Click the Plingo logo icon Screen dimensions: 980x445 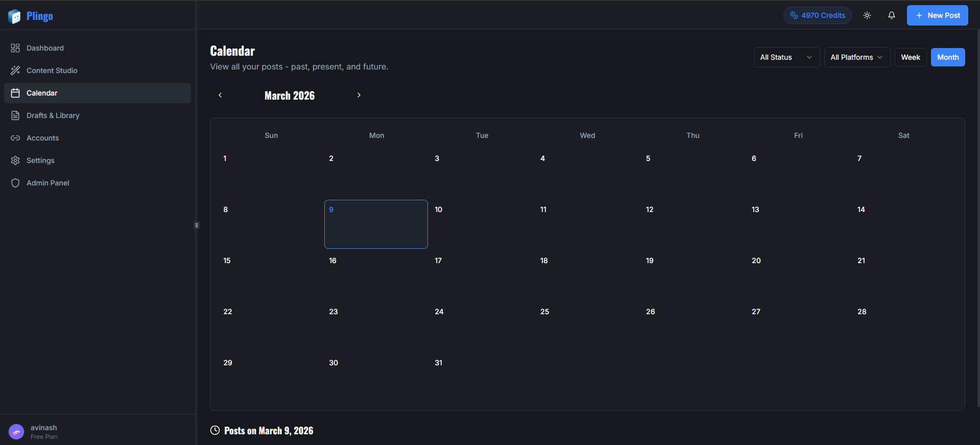point(14,16)
